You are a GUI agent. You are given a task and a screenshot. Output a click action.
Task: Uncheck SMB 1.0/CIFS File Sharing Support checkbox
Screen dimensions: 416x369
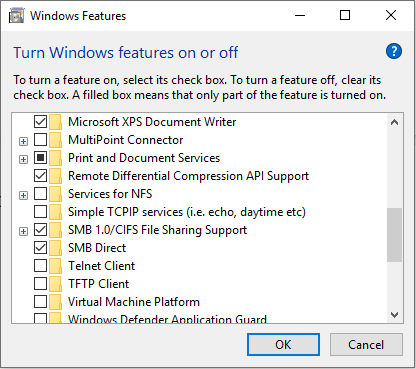click(x=40, y=230)
